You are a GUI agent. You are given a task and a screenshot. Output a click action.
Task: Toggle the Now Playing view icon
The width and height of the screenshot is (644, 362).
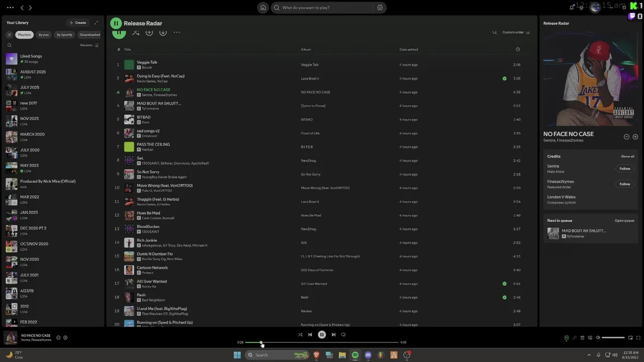(567, 337)
